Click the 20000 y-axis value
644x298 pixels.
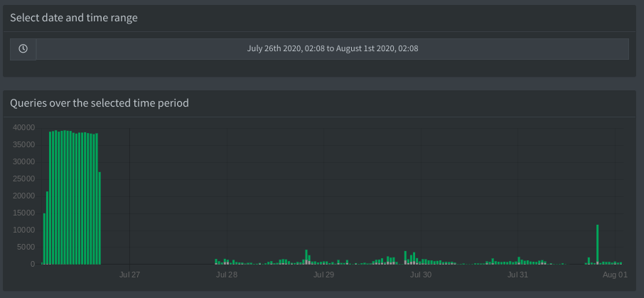point(24,196)
